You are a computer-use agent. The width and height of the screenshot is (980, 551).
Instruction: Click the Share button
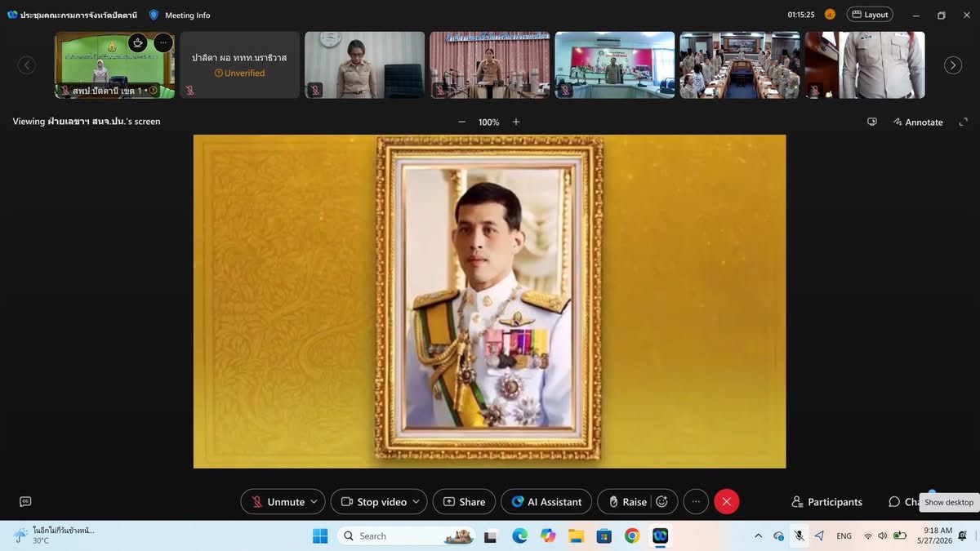point(464,501)
